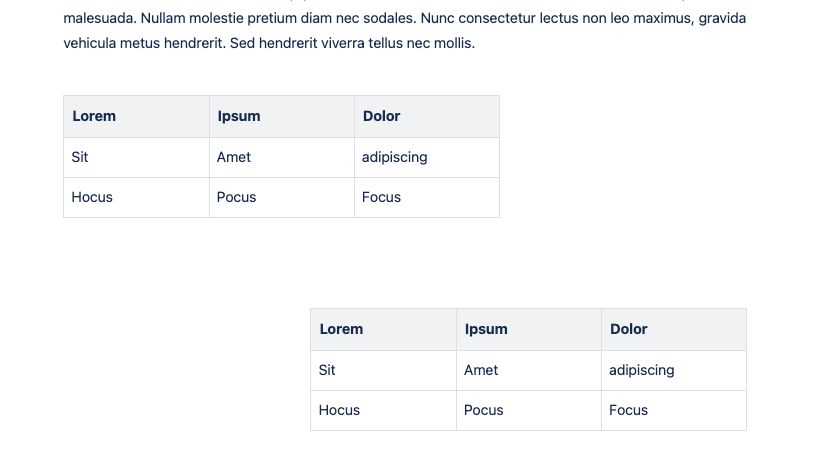Click the Hocus cell in the lower table
The width and height of the screenshot is (831, 467).
[339, 410]
